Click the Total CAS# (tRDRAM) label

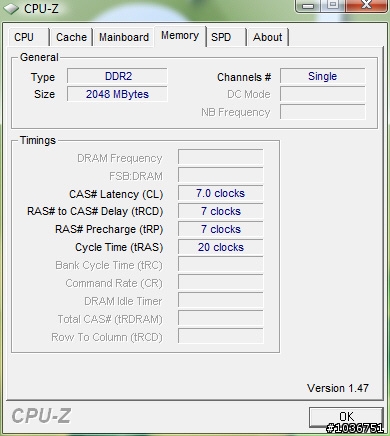point(110,319)
